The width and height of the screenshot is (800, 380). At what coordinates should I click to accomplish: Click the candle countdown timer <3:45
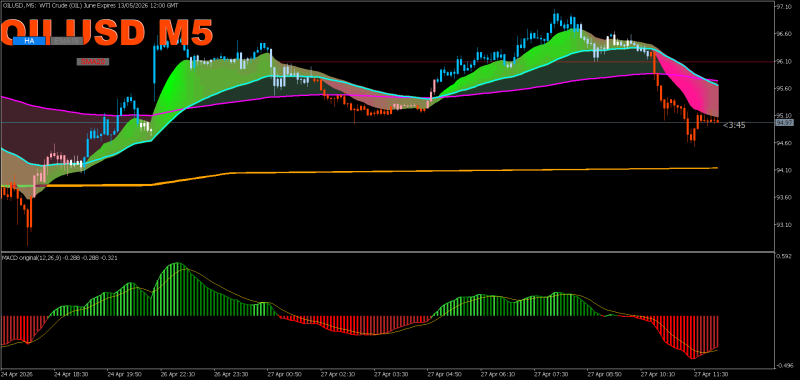pyautogui.click(x=734, y=125)
